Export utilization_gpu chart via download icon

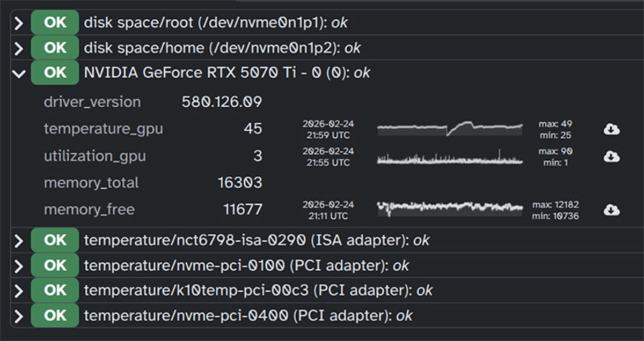(x=611, y=157)
